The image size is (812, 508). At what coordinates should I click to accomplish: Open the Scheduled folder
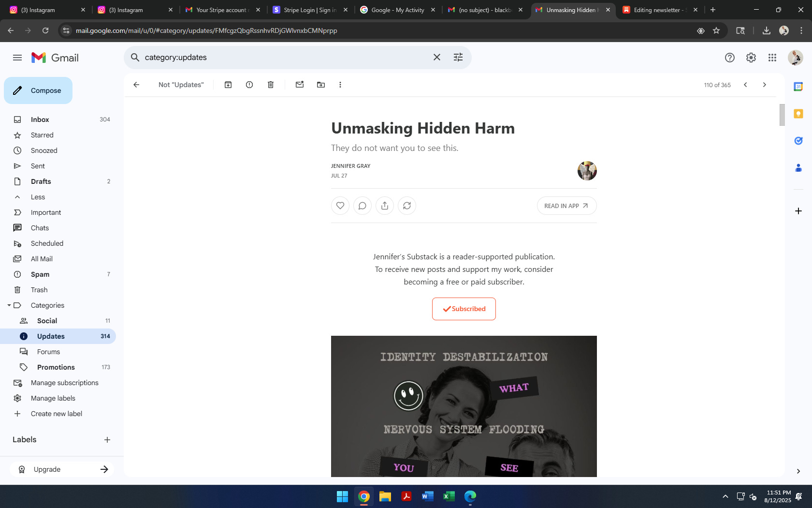(58, 243)
